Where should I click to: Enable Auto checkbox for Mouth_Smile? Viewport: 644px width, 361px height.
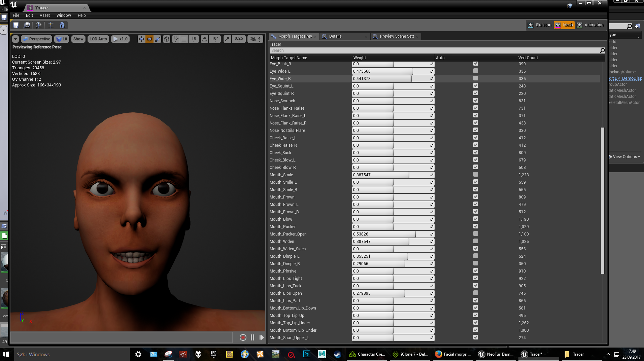(476, 175)
